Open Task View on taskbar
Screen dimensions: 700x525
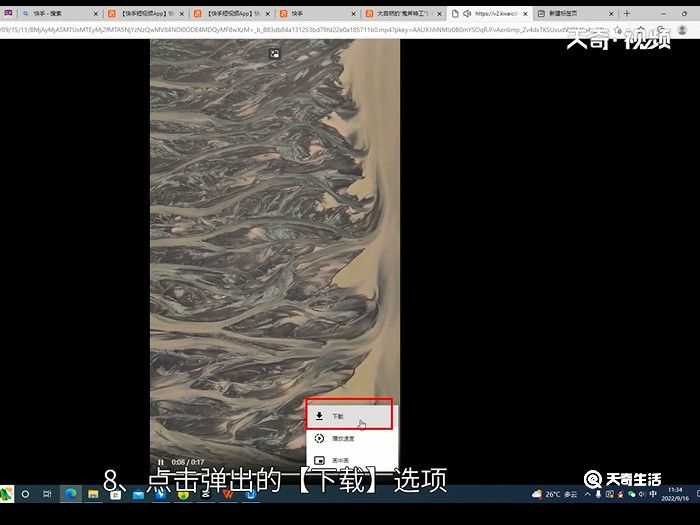point(47,494)
